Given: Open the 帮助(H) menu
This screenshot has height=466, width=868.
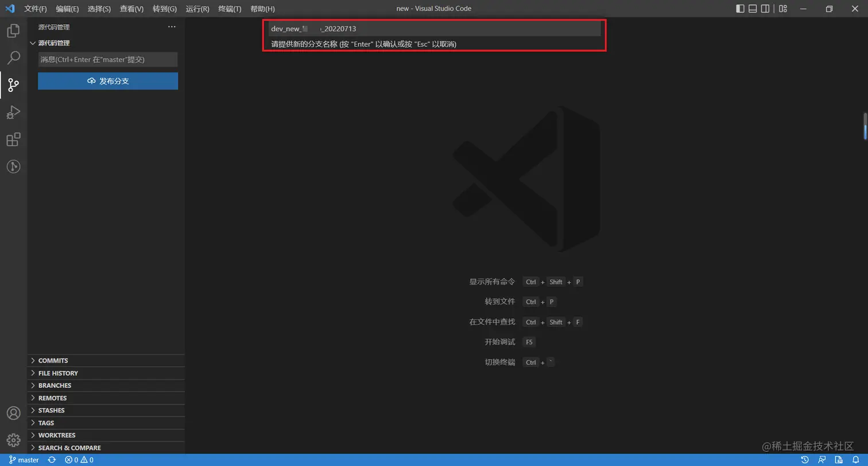Looking at the screenshot, I should click(262, 9).
